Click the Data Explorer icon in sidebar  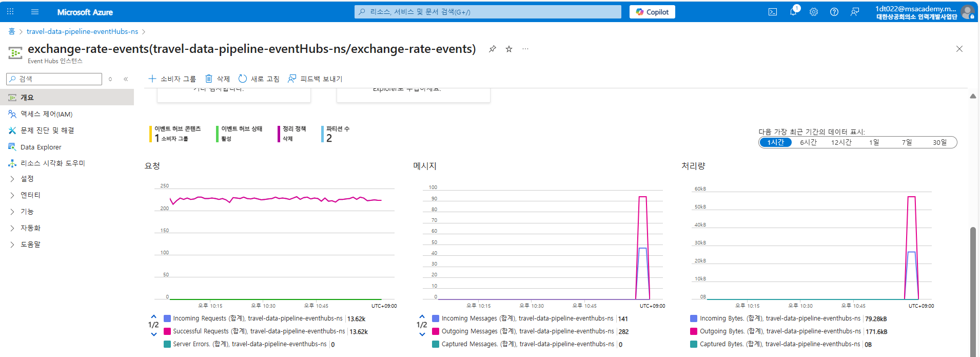[x=12, y=147]
